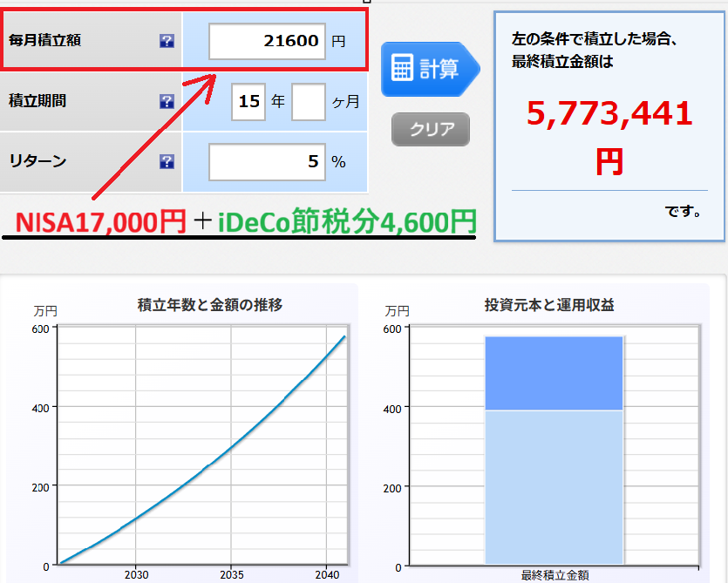Image resolution: width=728 pixels, height=583 pixels.
Task: Click the red NISA17,000円 annotation text
Action: [100, 222]
